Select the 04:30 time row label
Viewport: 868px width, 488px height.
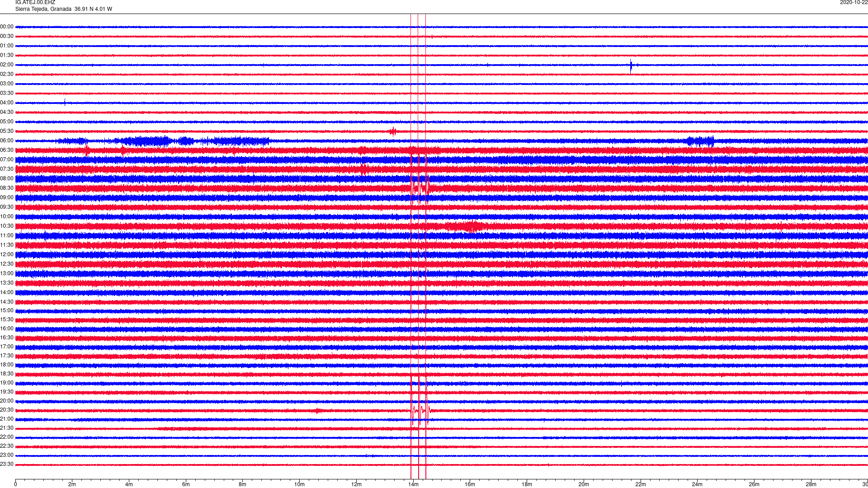7,113
